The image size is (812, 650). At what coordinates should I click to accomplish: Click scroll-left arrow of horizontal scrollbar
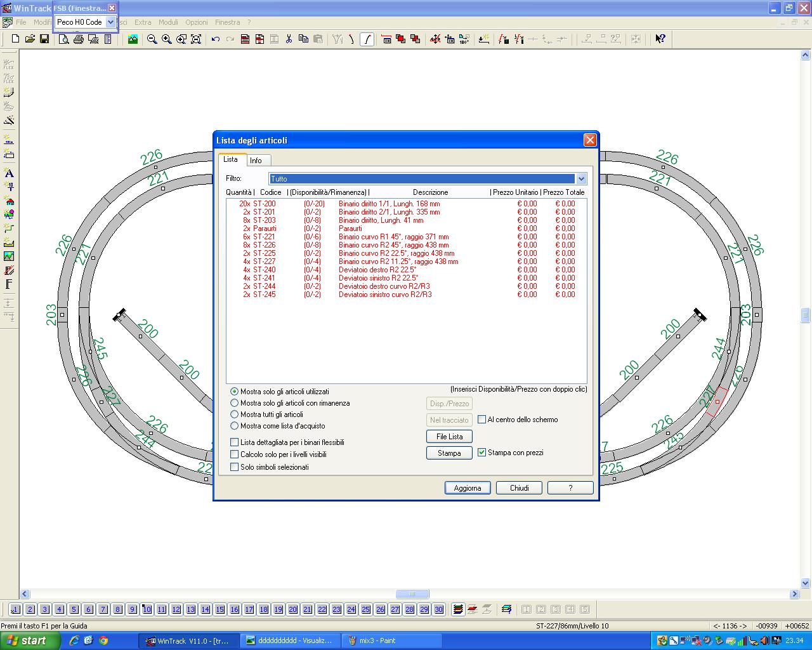tap(25, 594)
